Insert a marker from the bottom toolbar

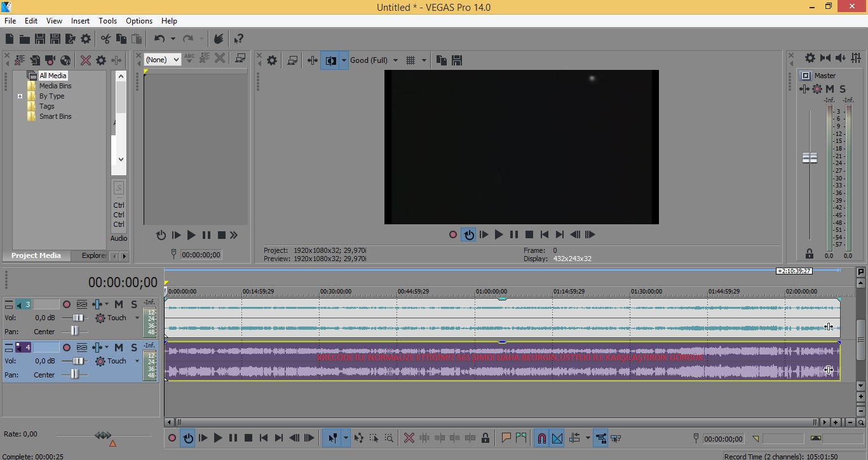pos(506,438)
